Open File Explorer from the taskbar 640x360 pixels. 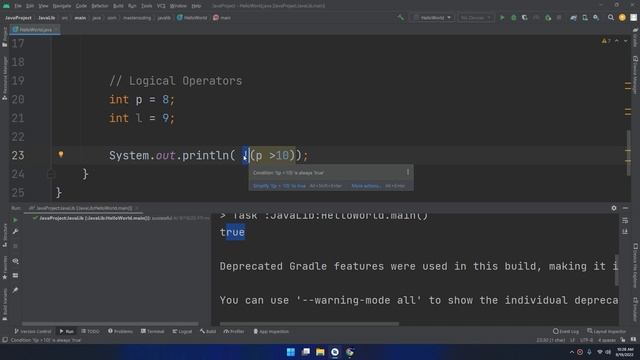(x=320, y=352)
